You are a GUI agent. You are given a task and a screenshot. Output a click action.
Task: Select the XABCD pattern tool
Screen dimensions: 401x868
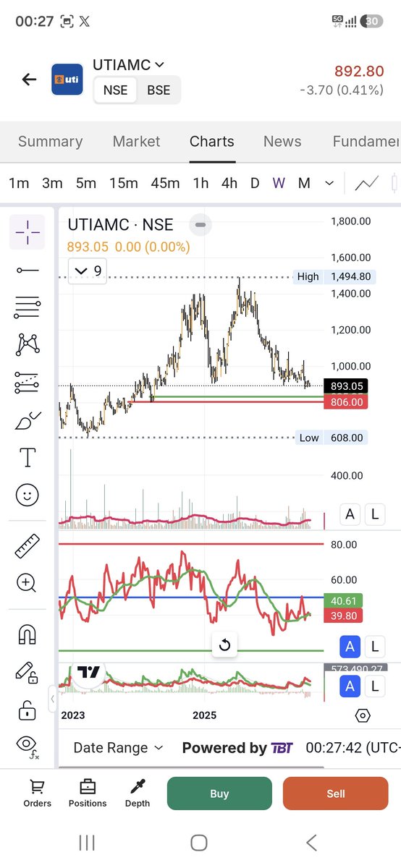pyautogui.click(x=28, y=344)
